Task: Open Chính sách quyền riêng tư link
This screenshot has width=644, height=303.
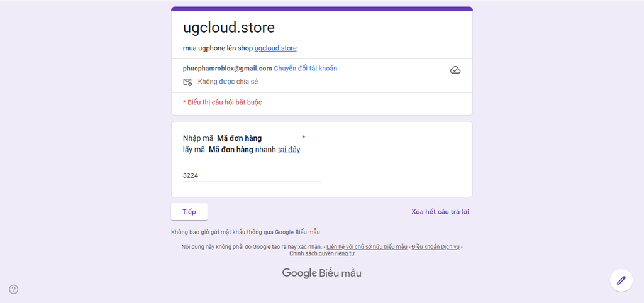Action: [x=321, y=254]
